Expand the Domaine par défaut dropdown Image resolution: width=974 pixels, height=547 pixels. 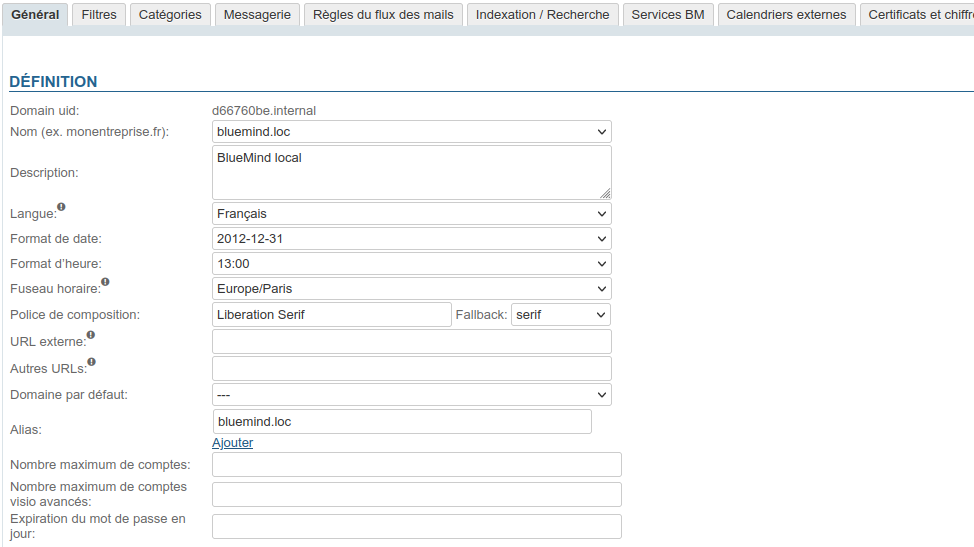(x=411, y=395)
